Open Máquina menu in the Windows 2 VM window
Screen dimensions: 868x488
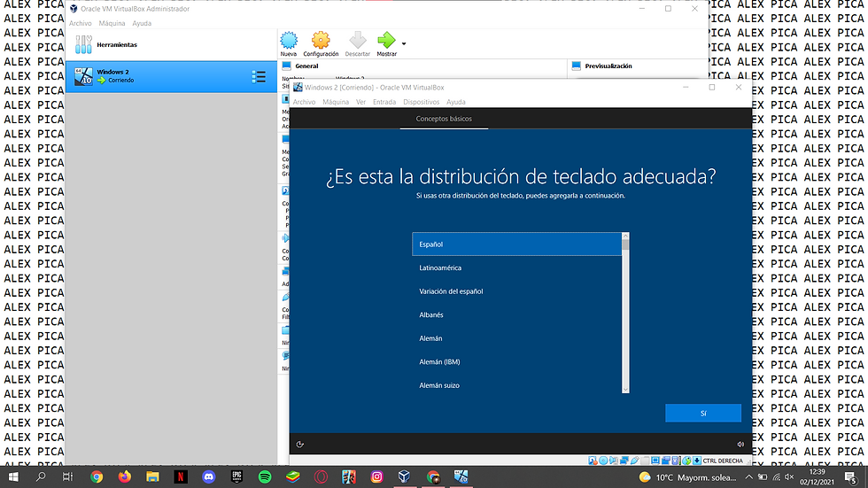336,102
